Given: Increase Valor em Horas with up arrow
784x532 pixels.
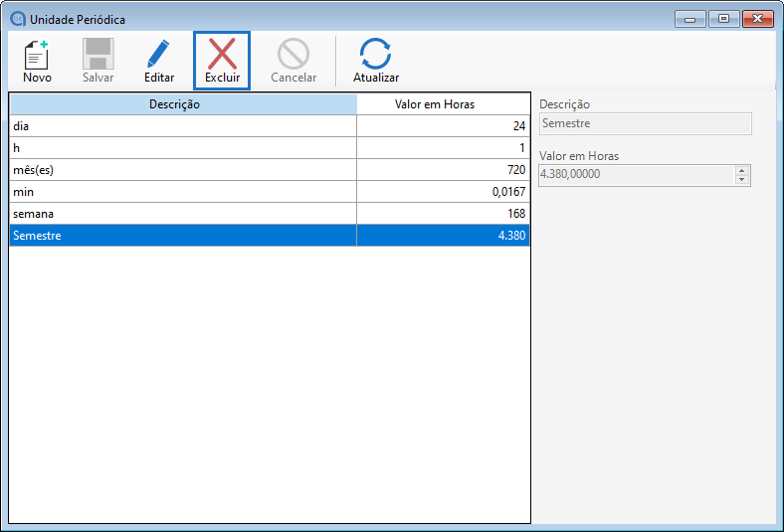Looking at the screenshot, I should click(x=742, y=170).
